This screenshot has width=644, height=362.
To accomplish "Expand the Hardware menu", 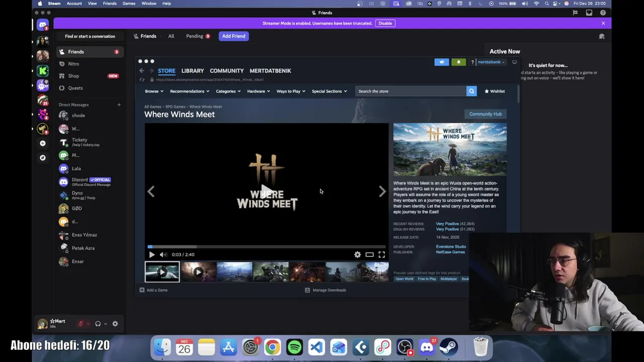I will [258, 91].
